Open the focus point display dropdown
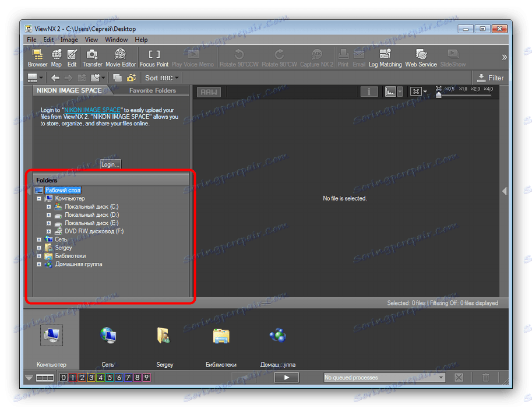The width and height of the screenshot is (532, 408). (x=419, y=92)
